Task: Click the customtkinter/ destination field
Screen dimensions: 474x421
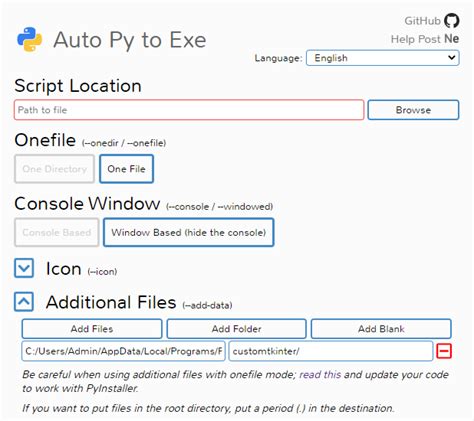Action: pos(331,351)
